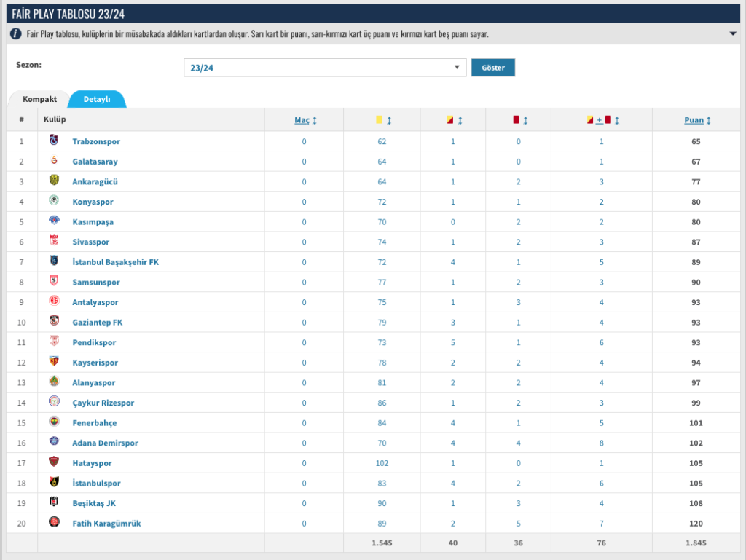Click Pendikspor's 5 yellow-red cards value
This screenshot has height=560, width=746.
tap(453, 342)
